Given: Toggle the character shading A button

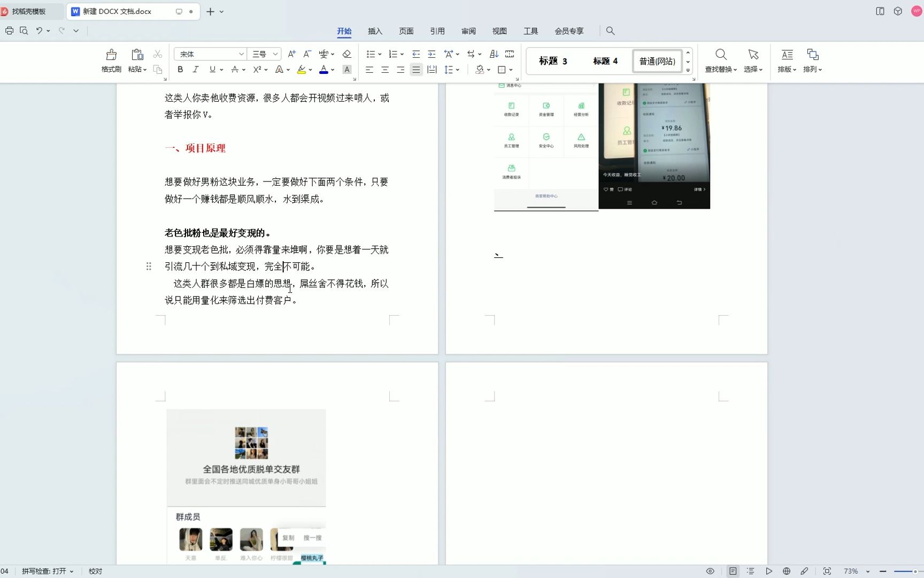Looking at the screenshot, I should (346, 70).
